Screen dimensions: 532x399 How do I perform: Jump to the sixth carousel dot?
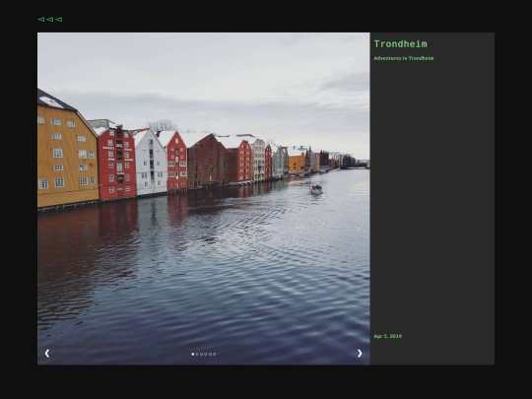[214, 355]
